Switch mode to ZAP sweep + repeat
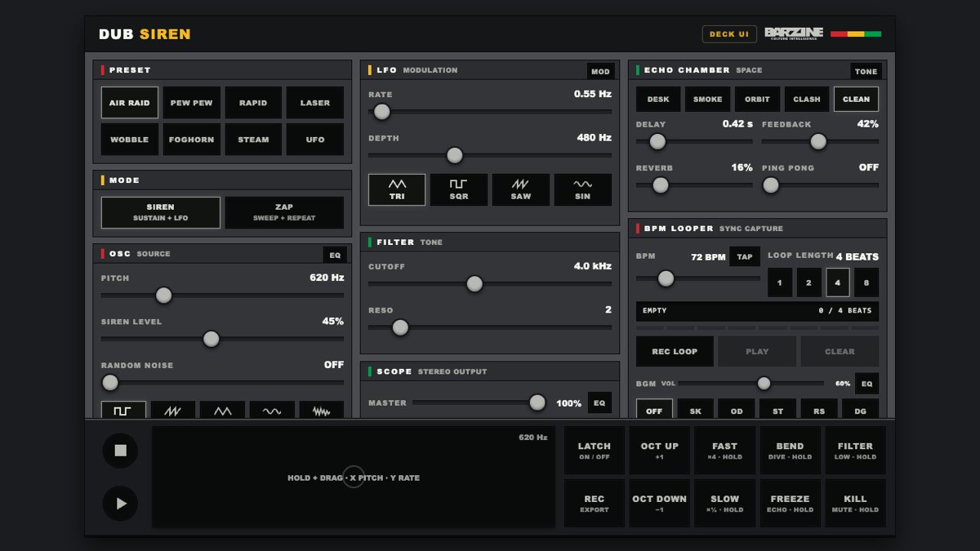The image size is (980, 551). click(x=284, y=212)
